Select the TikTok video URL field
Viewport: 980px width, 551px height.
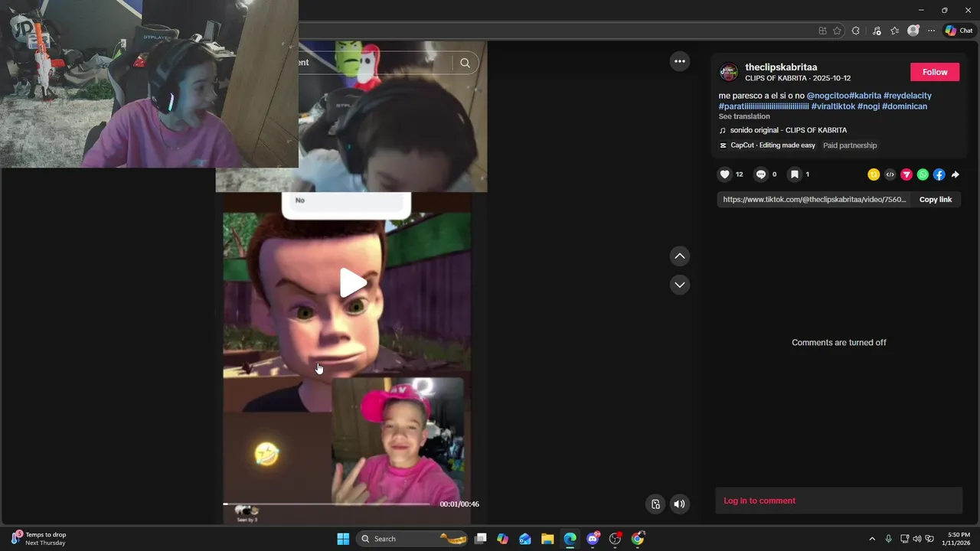point(814,200)
